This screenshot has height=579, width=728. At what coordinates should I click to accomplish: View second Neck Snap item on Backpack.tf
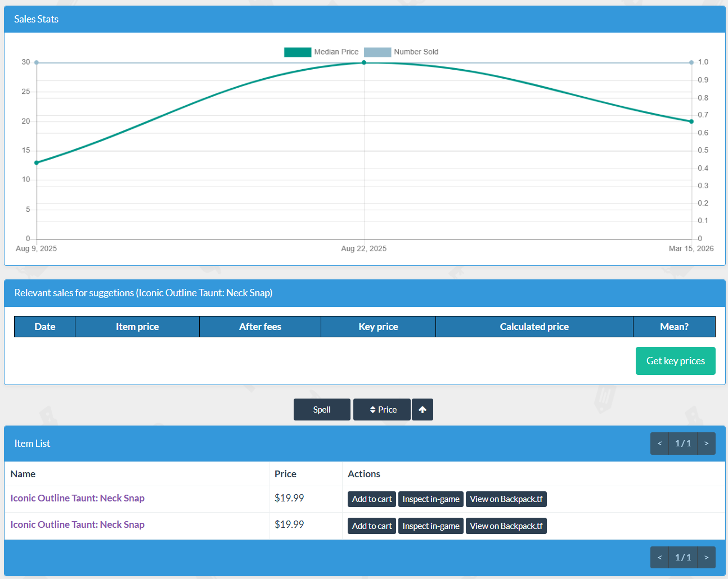tap(506, 526)
